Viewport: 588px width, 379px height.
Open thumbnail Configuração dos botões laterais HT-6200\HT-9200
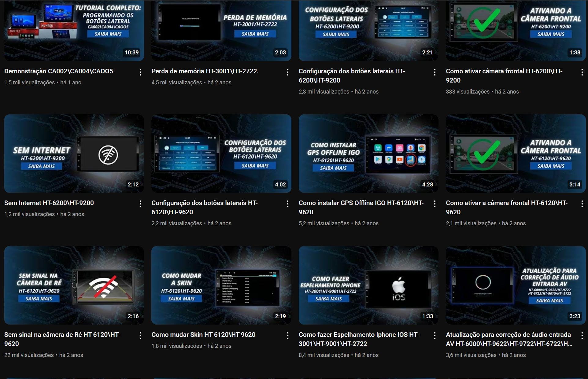368,30
